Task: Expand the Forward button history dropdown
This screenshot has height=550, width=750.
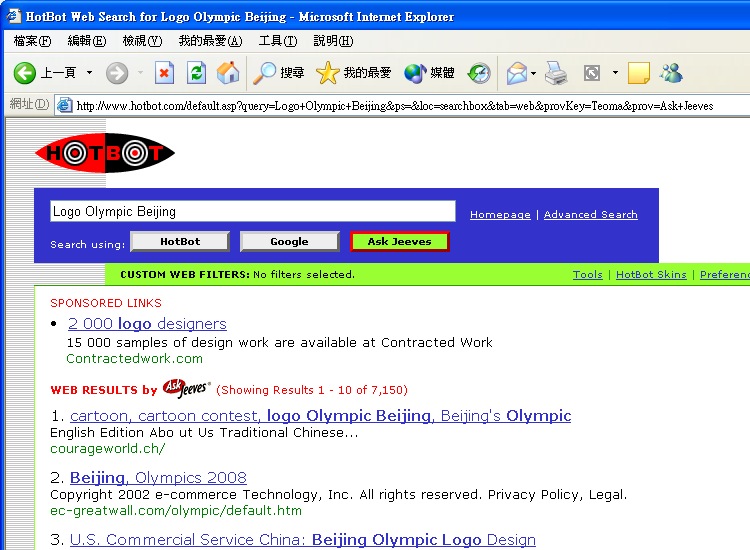Action: 140,73
